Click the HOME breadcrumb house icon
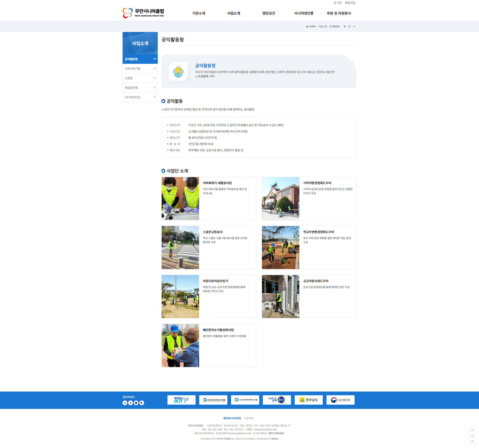The height and width of the screenshot is (448, 479). pos(307,27)
